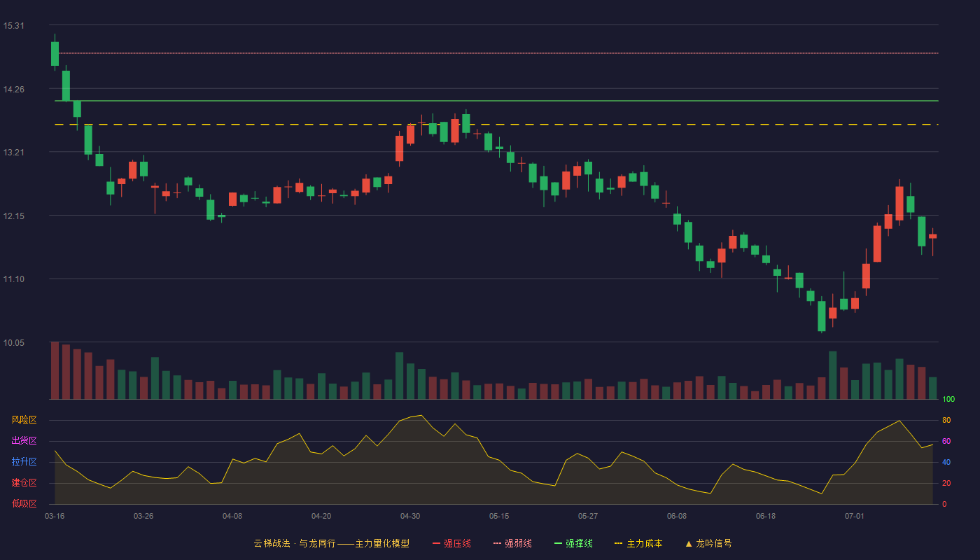Select the 拉升区 zone label

tap(24, 462)
